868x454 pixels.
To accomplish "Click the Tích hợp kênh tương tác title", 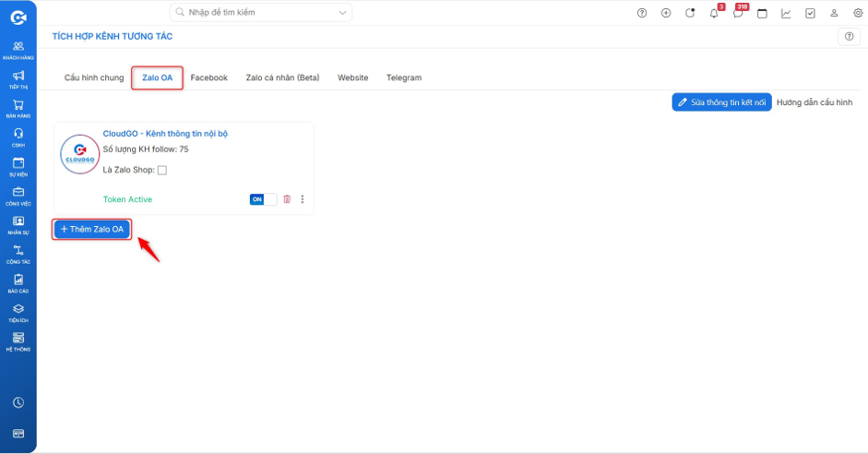I will [113, 37].
